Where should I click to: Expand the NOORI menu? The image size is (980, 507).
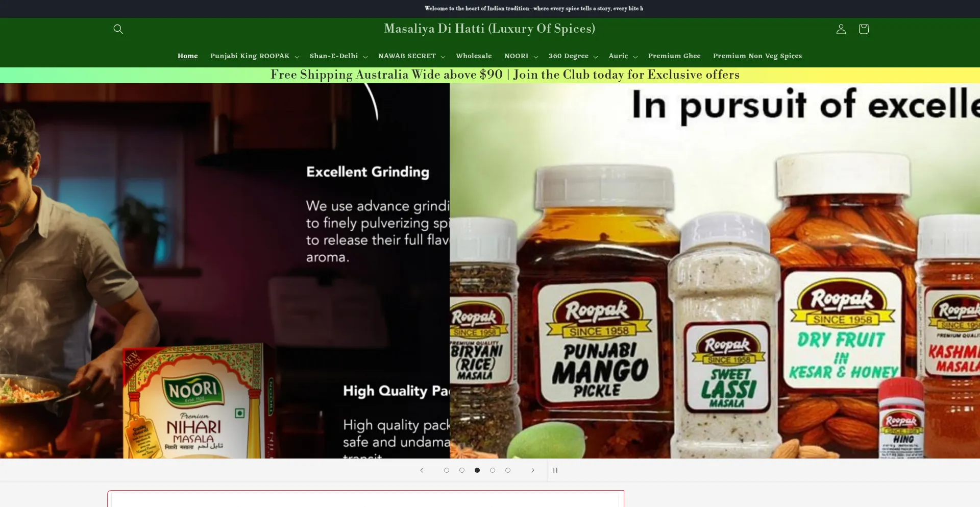tap(521, 56)
